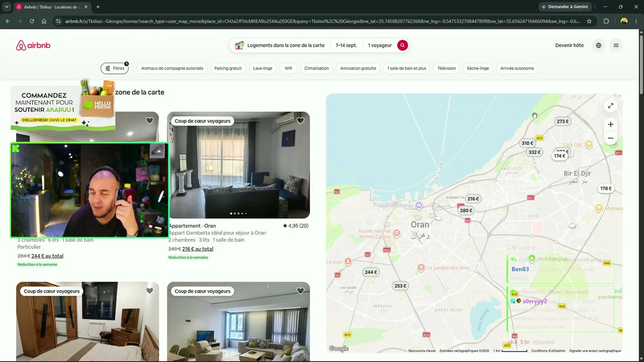The width and height of the screenshot is (644, 362).
Task: Zoom in on the map
Action: click(x=610, y=125)
